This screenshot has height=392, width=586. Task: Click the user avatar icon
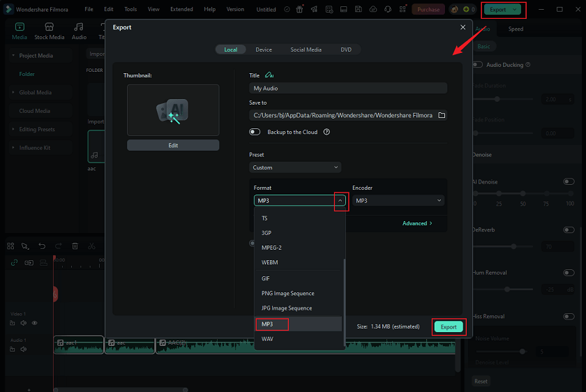click(x=454, y=9)
